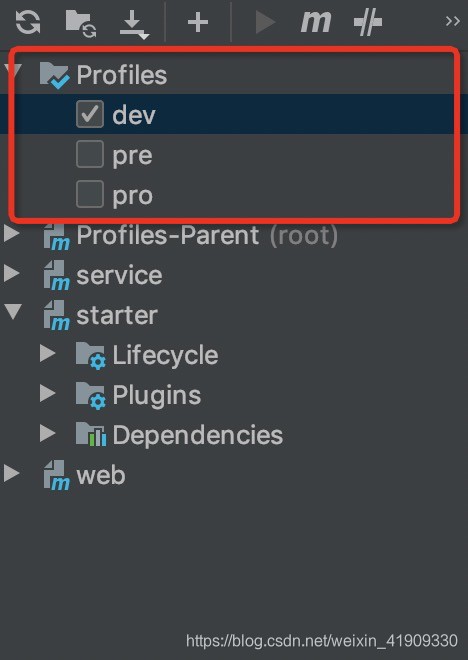Viewport: 468px width, 660px height.
Task: Collapse the starter module arrow
Action: click(x=13, y=312)
